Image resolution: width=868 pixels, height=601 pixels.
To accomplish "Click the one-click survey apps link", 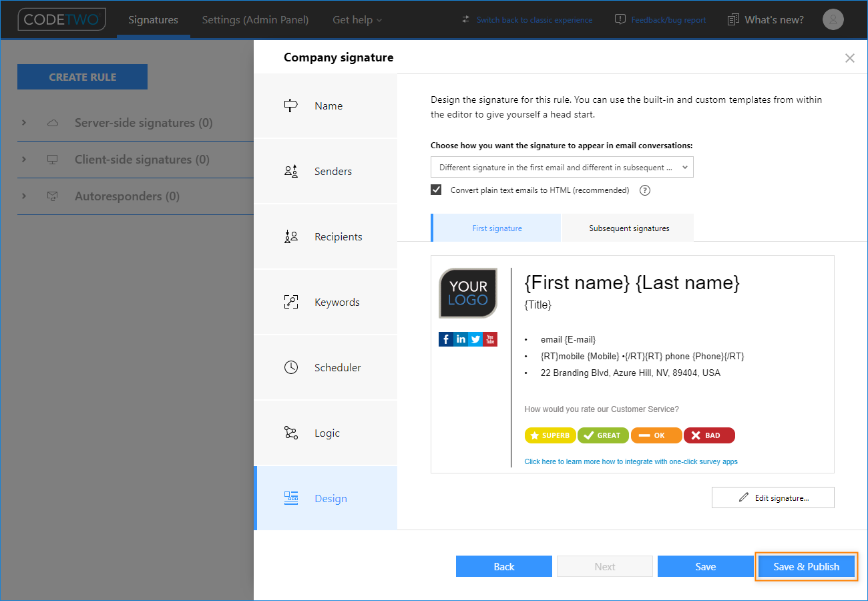I will click(631, 461).
